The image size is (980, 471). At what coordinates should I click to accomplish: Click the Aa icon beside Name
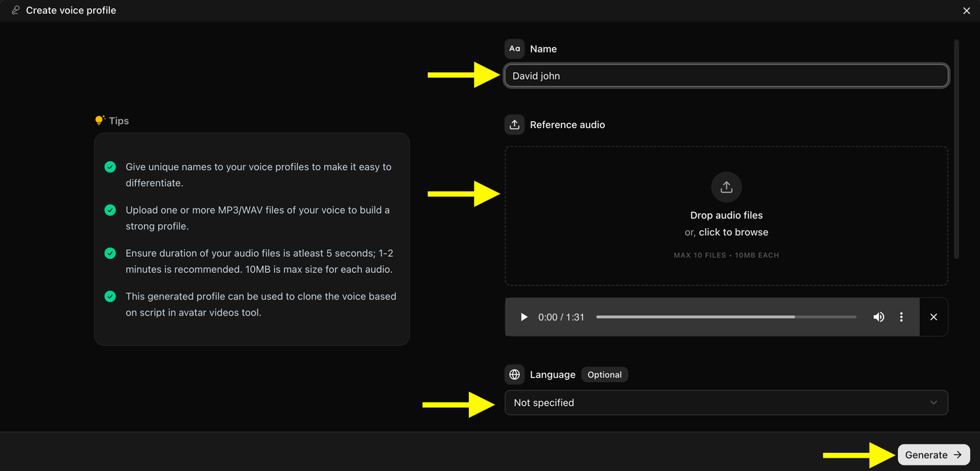[x=514, y=49]
